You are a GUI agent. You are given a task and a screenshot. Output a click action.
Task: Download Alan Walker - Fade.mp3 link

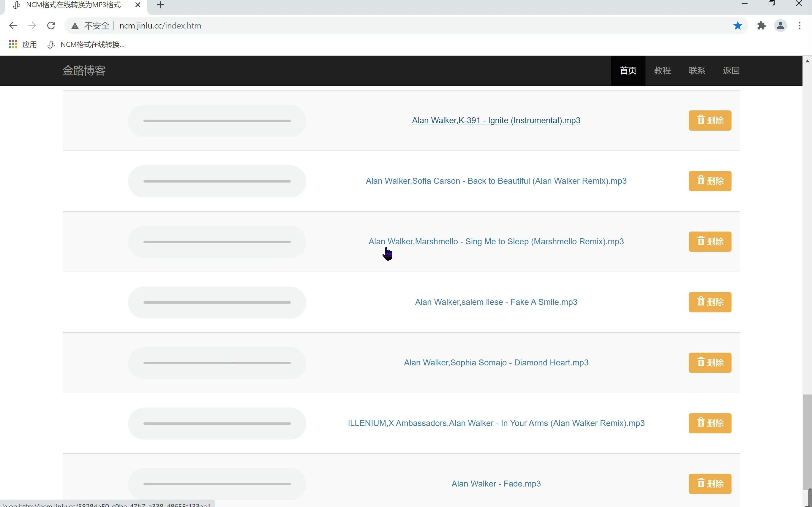(x=496, y=484)
